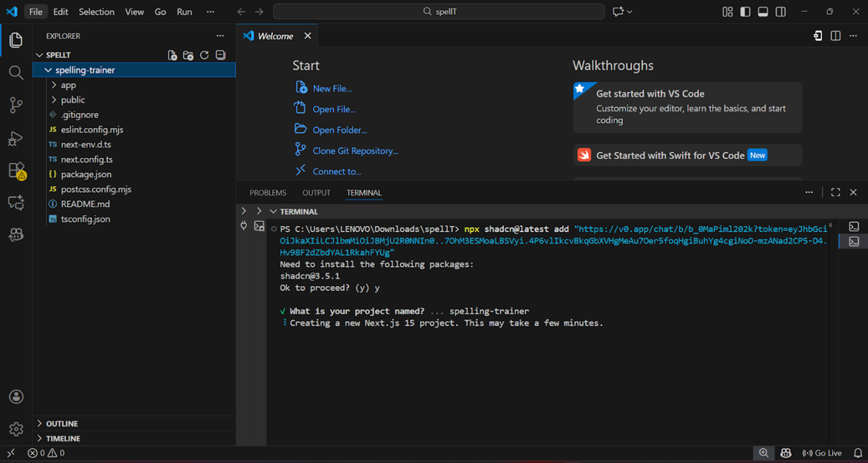Click the spellIT command center search box
The width and height of the screenshot is (868, 463).
(439, 12)
